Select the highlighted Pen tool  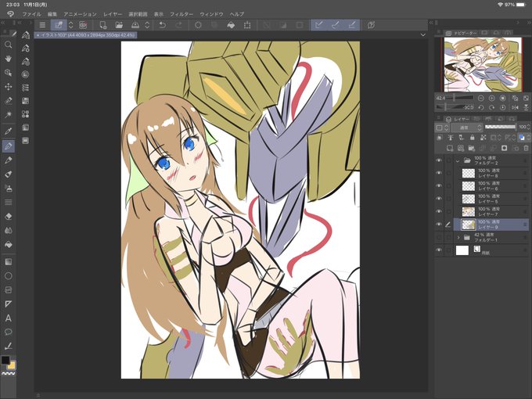coord(9,146)
